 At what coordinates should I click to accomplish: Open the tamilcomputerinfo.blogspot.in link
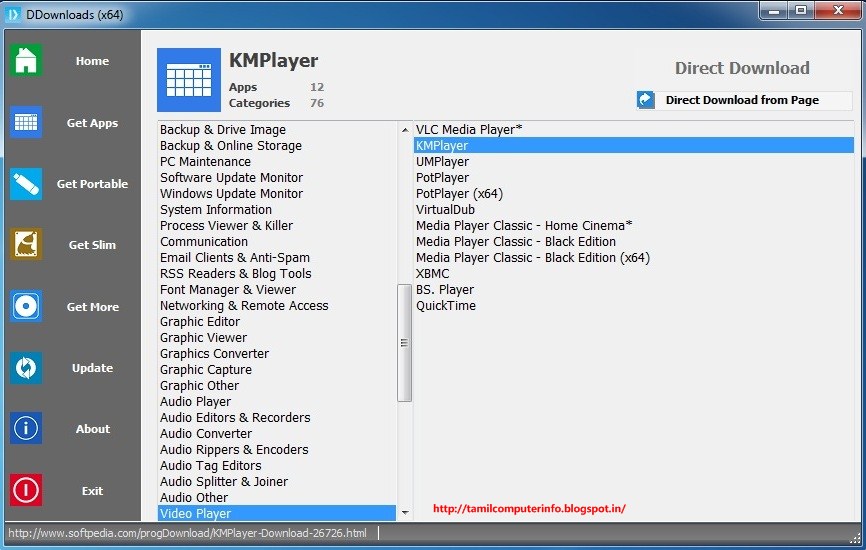(529, 509)
